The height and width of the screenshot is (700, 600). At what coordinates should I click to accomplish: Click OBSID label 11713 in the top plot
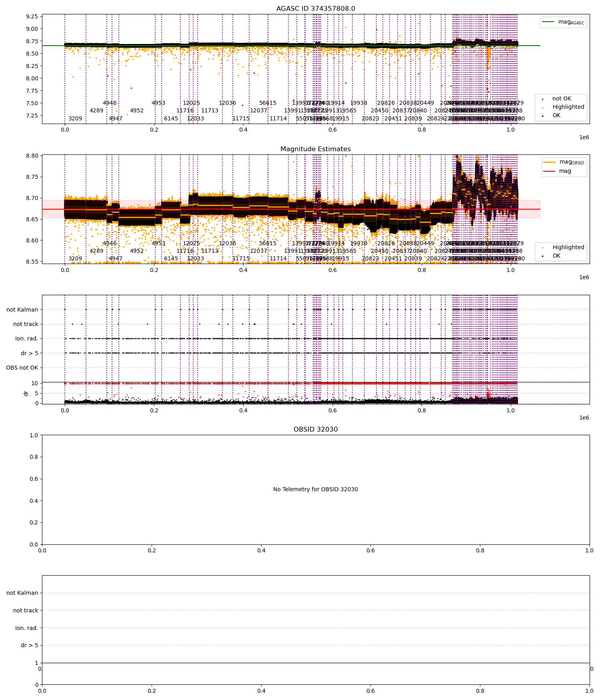point(210,111)
